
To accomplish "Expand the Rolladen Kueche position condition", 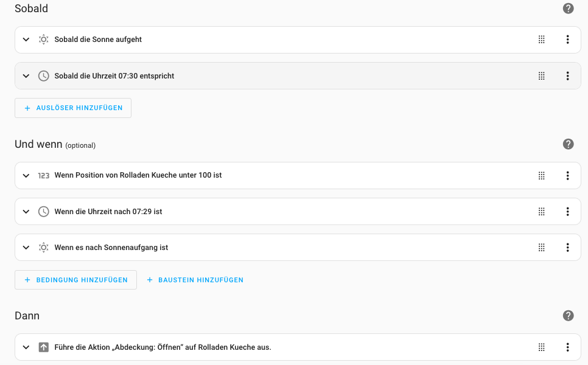I will pos(26,176).
